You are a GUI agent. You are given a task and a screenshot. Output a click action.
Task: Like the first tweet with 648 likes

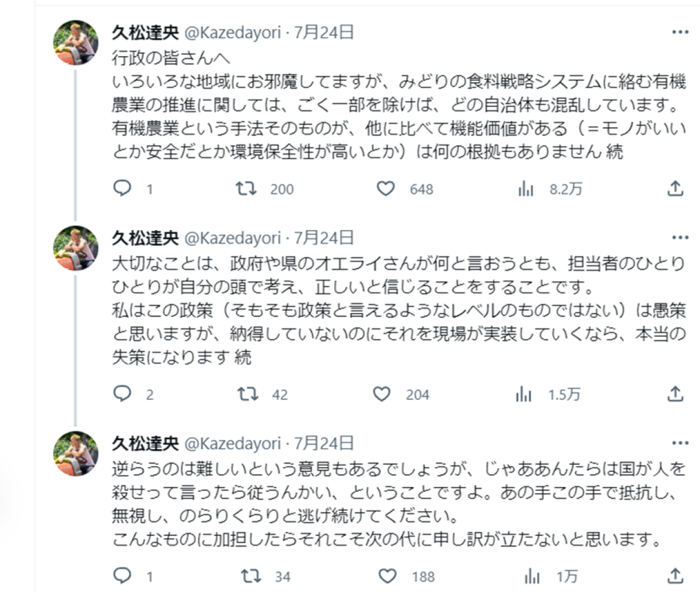[x=386, y=189]
